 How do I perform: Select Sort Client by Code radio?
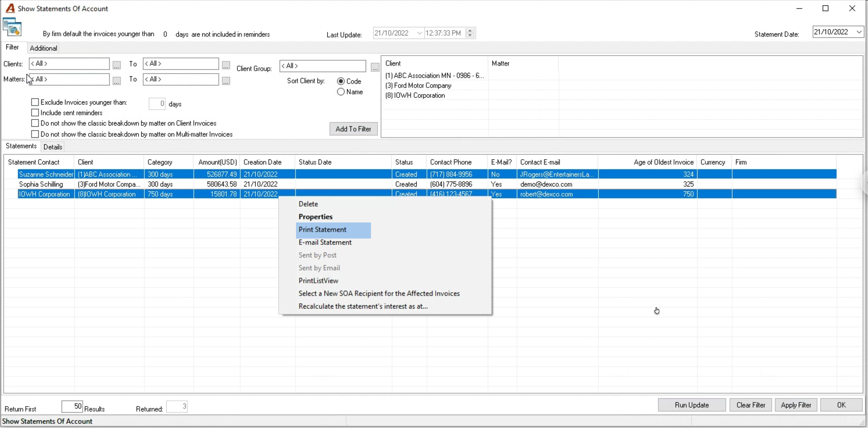click(x=341, y=81)
